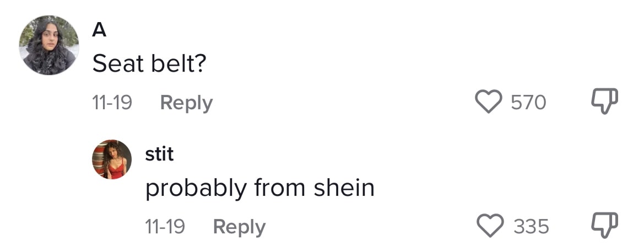Click the word "Seat" in A's comment

click(113, 65)
